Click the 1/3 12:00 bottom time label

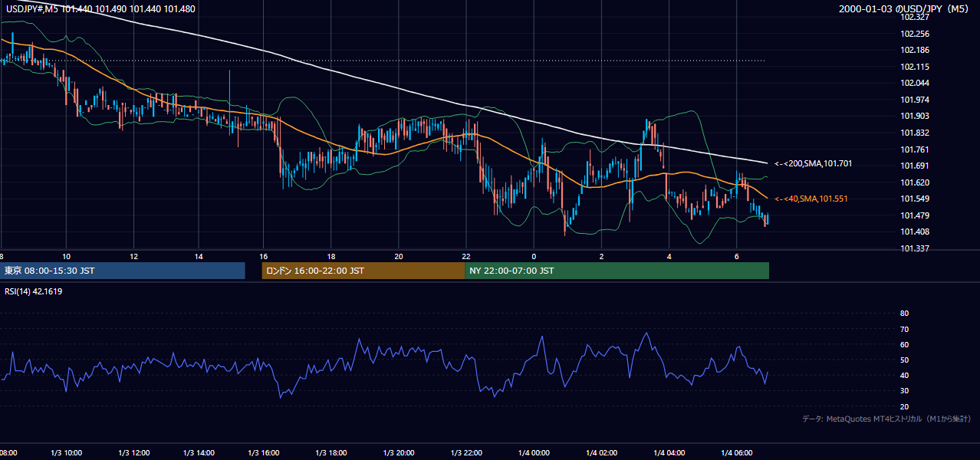pyautogui.click(x=133, y=452)
